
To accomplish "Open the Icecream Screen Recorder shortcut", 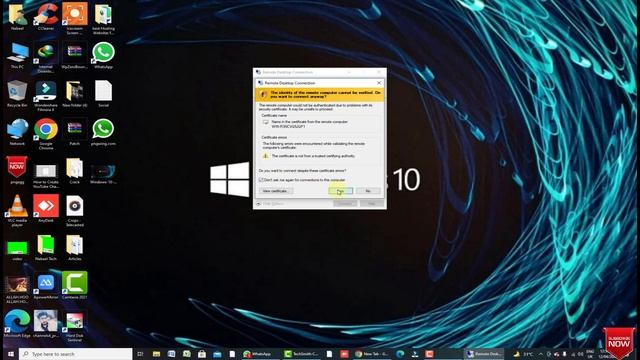I will click(75, 18).
